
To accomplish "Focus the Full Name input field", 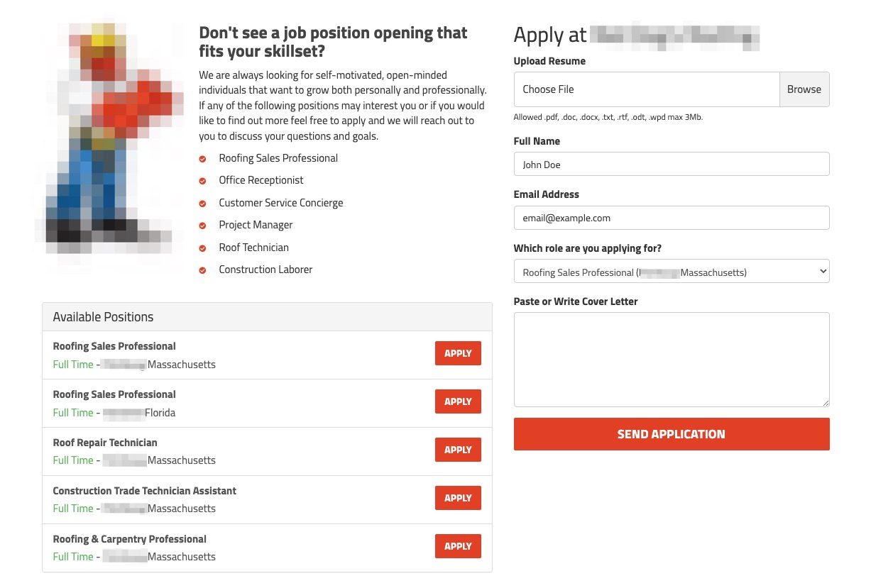I will click(671, 164).
